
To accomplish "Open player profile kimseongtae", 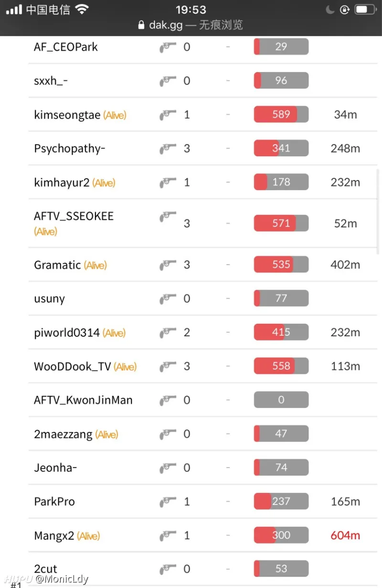I will click(67, 115).
